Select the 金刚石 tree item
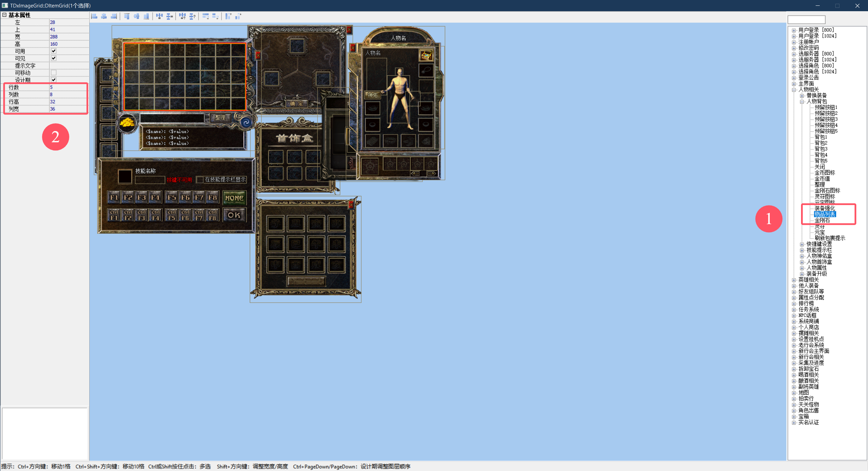This screenshot has height=471, width=868. [x=822, y=220]
